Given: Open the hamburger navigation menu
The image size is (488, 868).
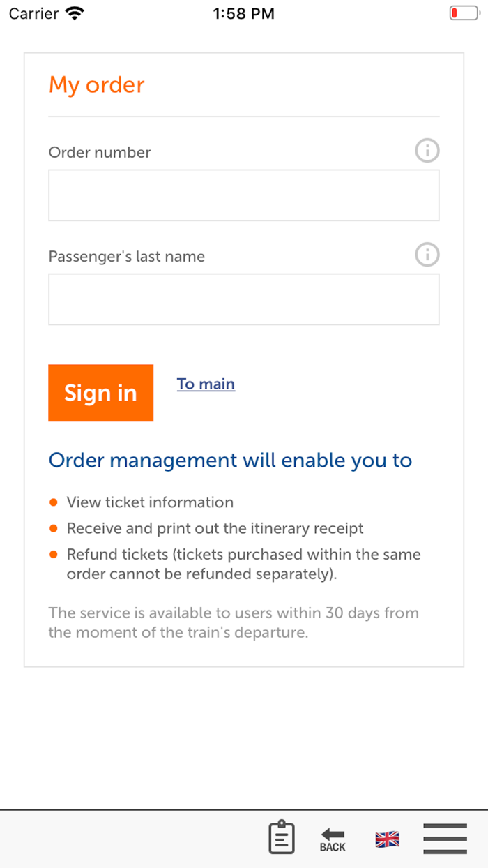Looking at the screenshot, I should coord(445,839).
